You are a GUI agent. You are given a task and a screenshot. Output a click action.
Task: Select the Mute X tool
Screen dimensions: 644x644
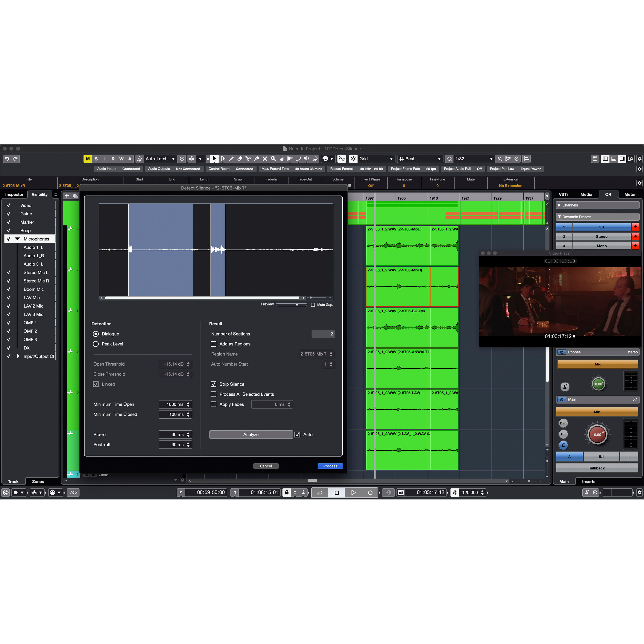click(265, 159)
